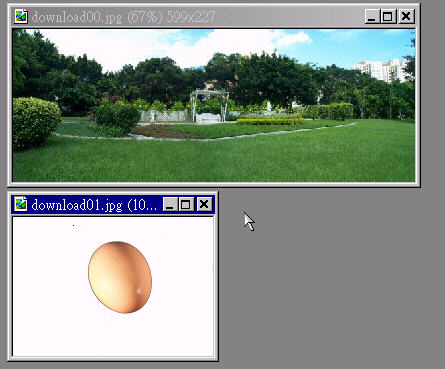Close the download01.jpg image window

[204, 204]
